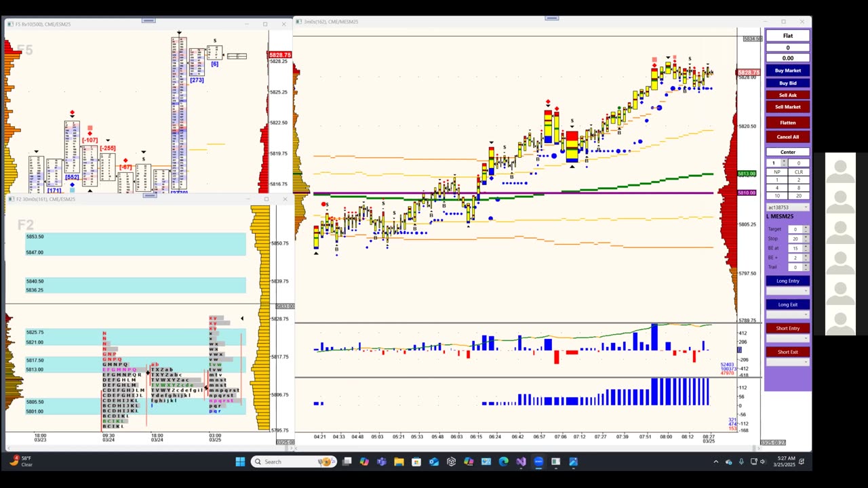Click the F2 30m0s(161) chart title

[x=46, y=199]
